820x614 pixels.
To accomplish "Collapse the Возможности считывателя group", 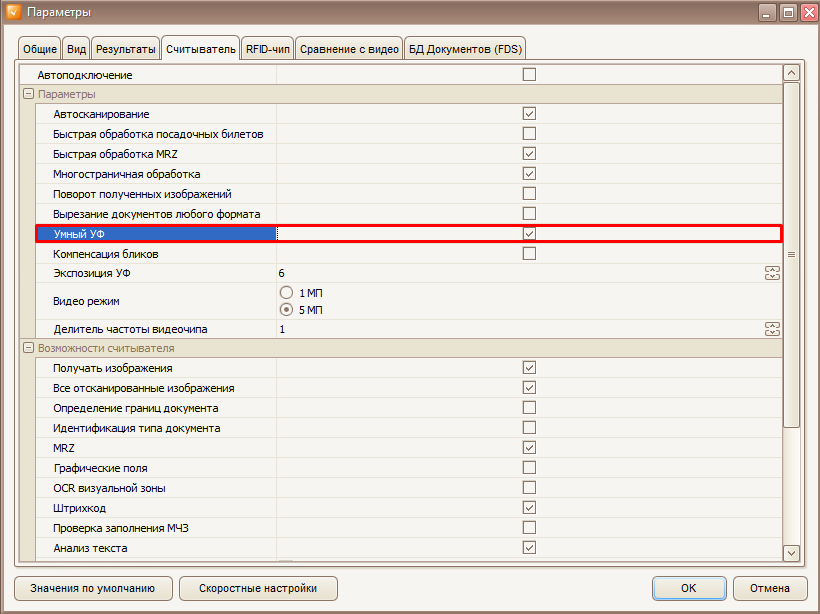I will pos(29,348).
